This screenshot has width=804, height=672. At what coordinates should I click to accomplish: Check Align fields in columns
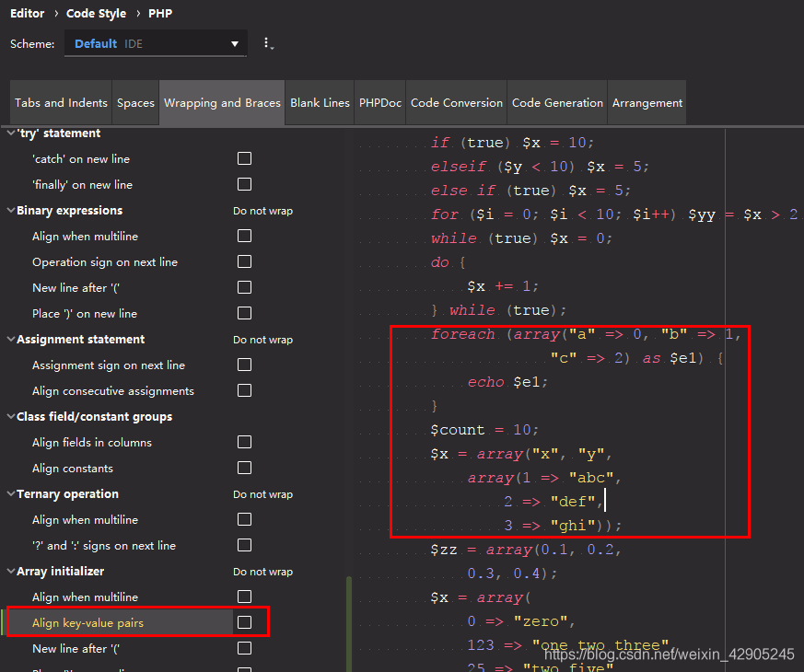pos(244,442)
